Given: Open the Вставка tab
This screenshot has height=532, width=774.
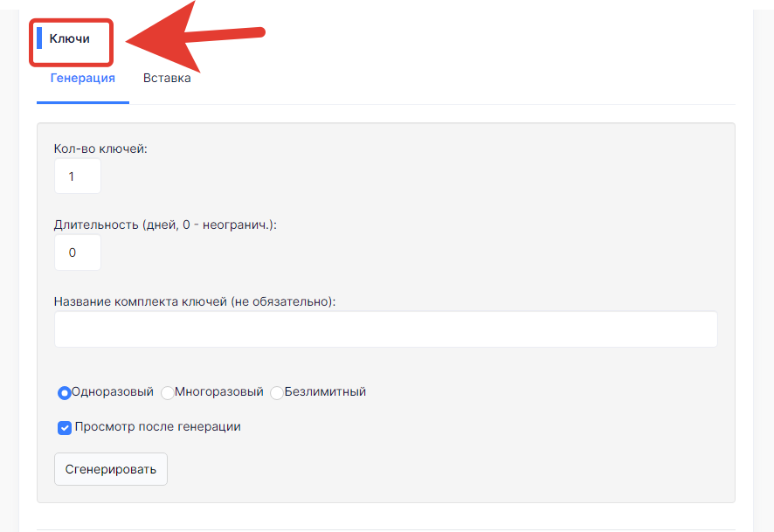Looking at the screenshot, I should pos(167,78).
